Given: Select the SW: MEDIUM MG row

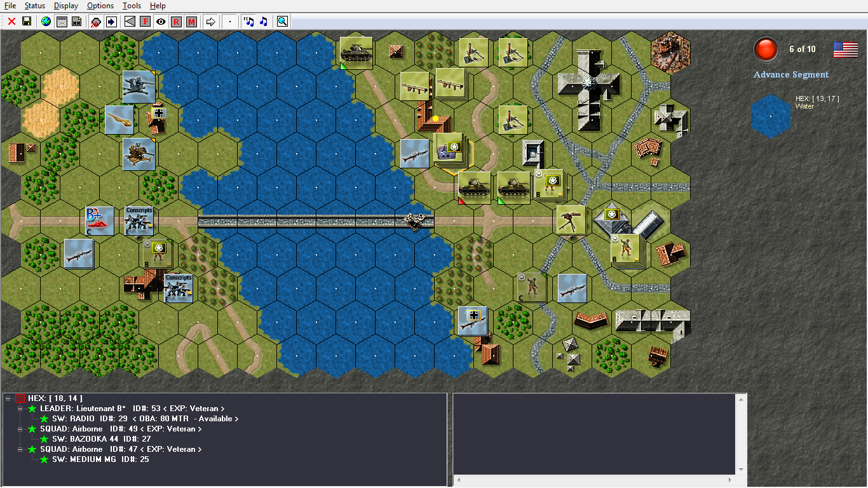Looking at the screenshot, I should (x=100, y=459).
